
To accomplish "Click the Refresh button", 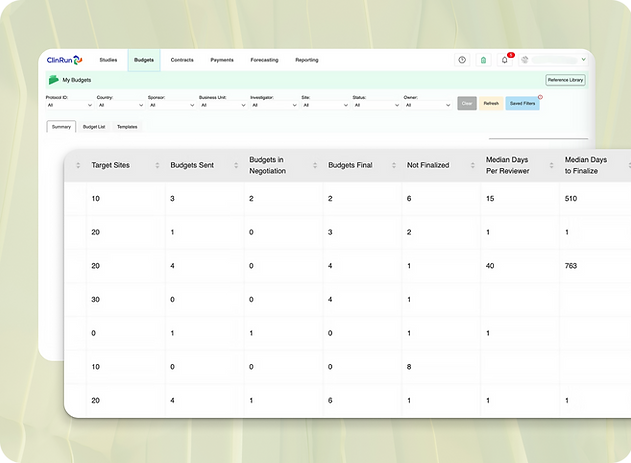I will [491, 103].
